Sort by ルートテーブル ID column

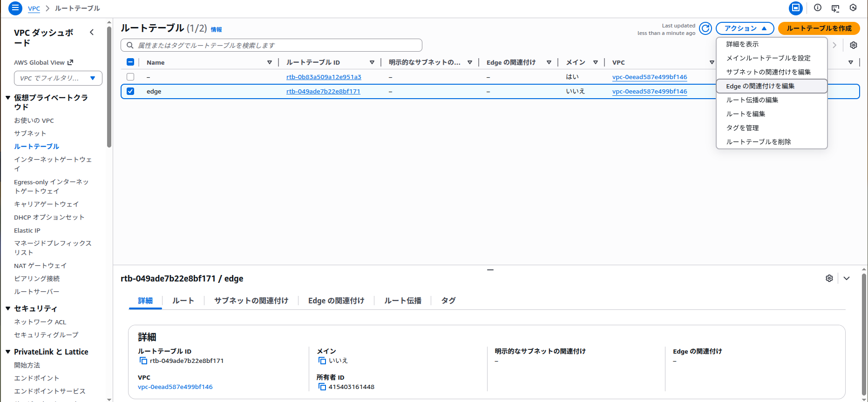click(372, 62)
